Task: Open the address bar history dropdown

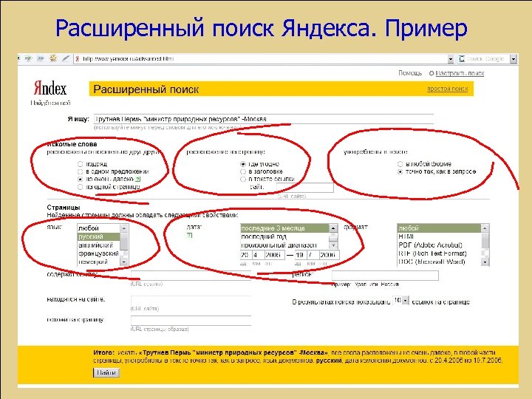Action: 450,59
